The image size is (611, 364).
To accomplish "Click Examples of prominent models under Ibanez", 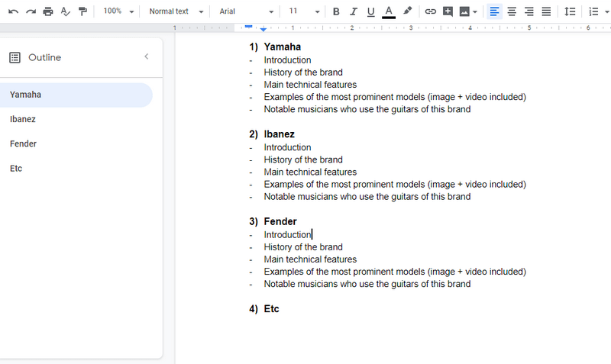I will pos(395,185).
